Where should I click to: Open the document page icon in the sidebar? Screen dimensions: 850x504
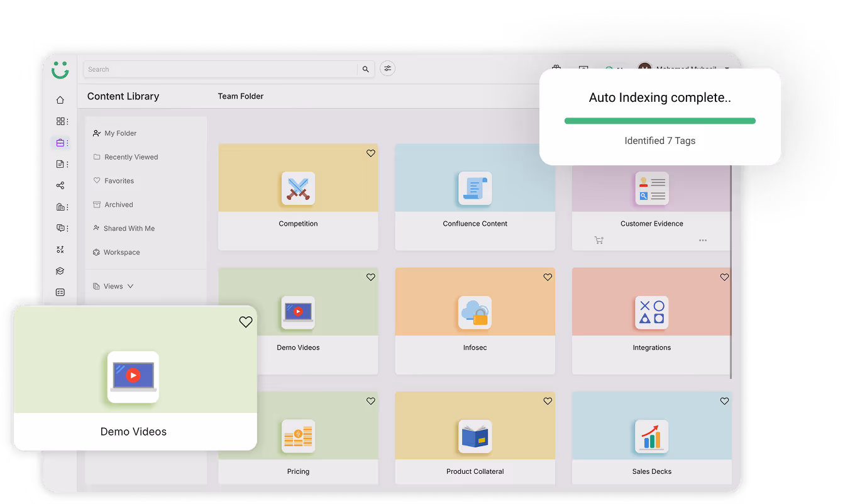pos(60,164)
